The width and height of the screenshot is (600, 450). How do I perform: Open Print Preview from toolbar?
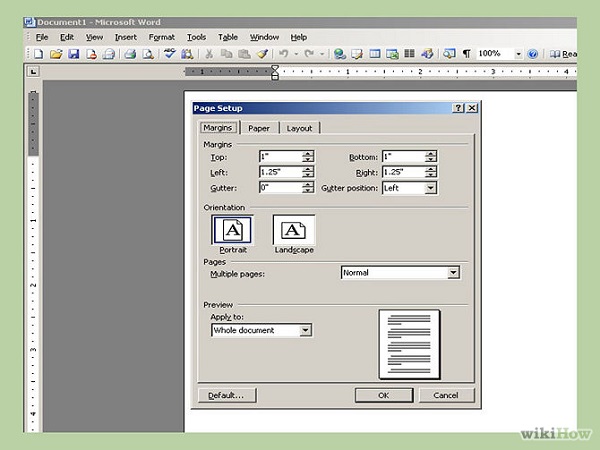pyautogui.click(x=148, y=54)
